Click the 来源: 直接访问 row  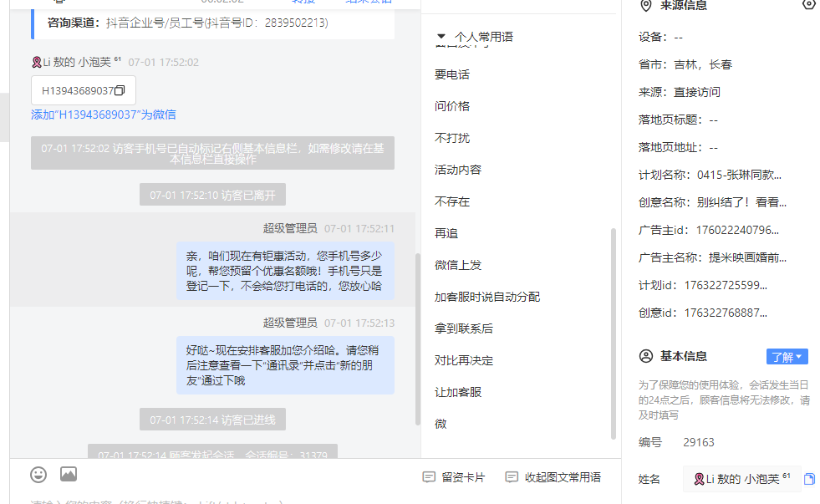(x=680, y=93)
